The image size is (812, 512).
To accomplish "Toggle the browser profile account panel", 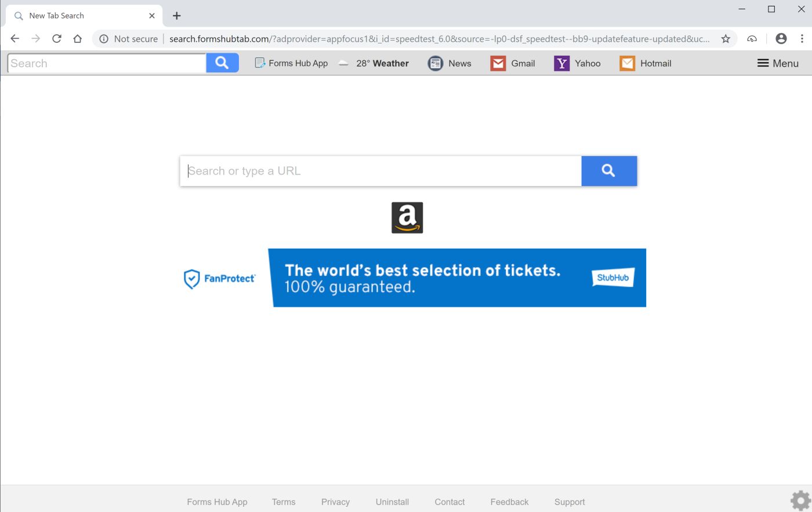I will (781, 39).
